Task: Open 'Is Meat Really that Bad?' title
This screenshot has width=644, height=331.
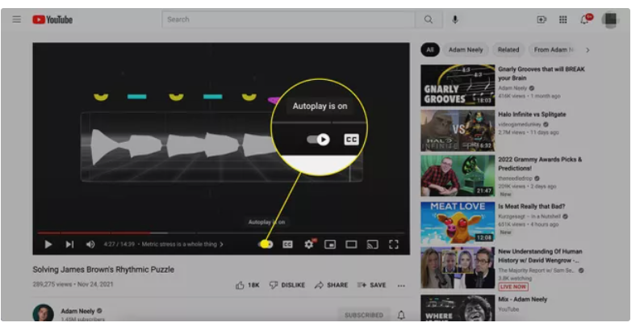Action: tap(532, 207)
